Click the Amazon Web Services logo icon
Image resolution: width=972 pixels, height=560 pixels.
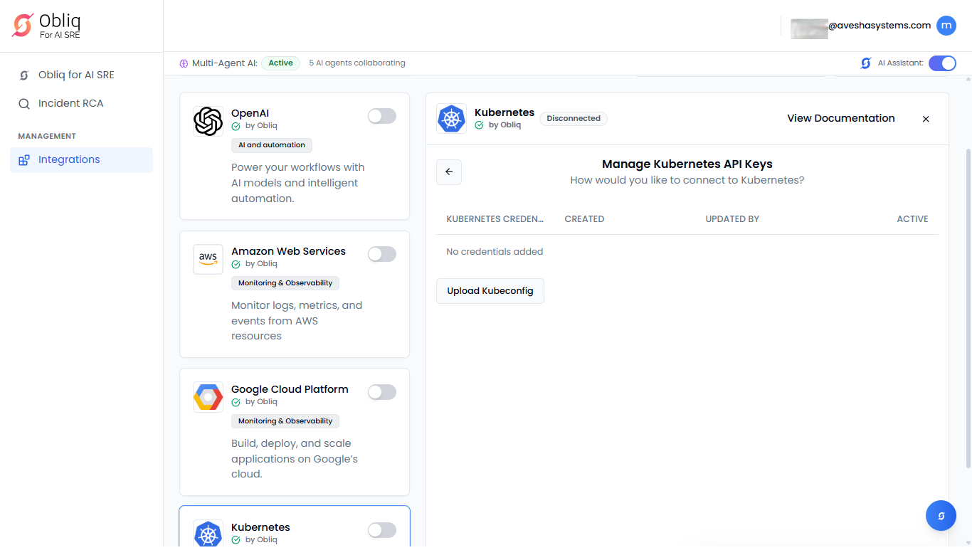click(208, 259)
